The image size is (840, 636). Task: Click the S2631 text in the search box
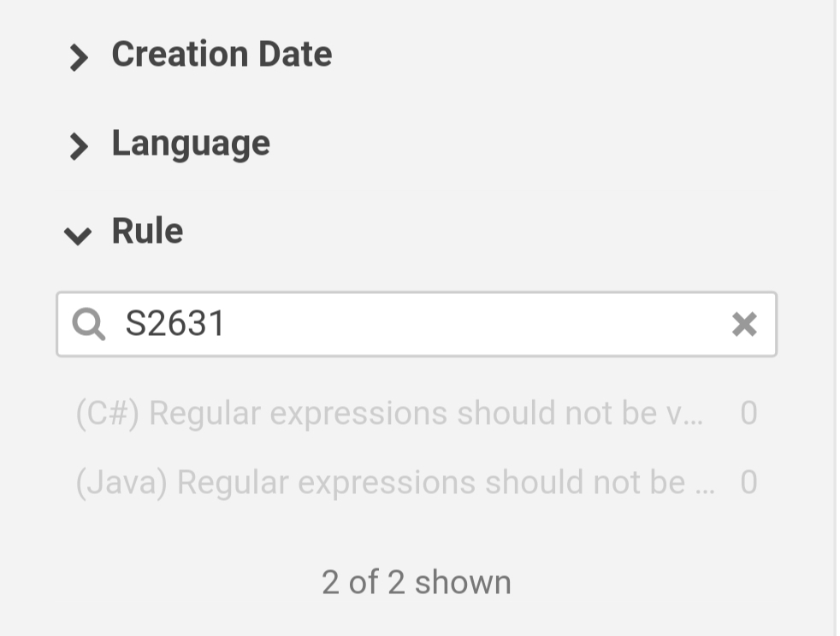point(175,324)
